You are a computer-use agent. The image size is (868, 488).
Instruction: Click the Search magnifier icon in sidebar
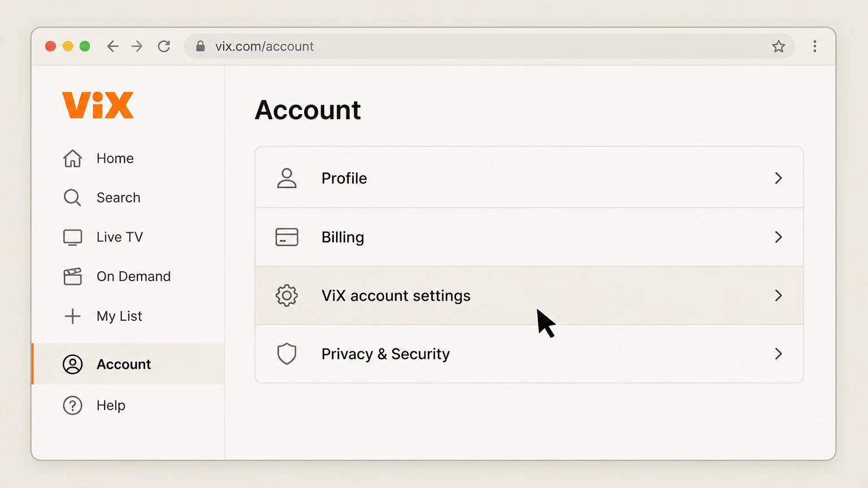coord(72,198)
